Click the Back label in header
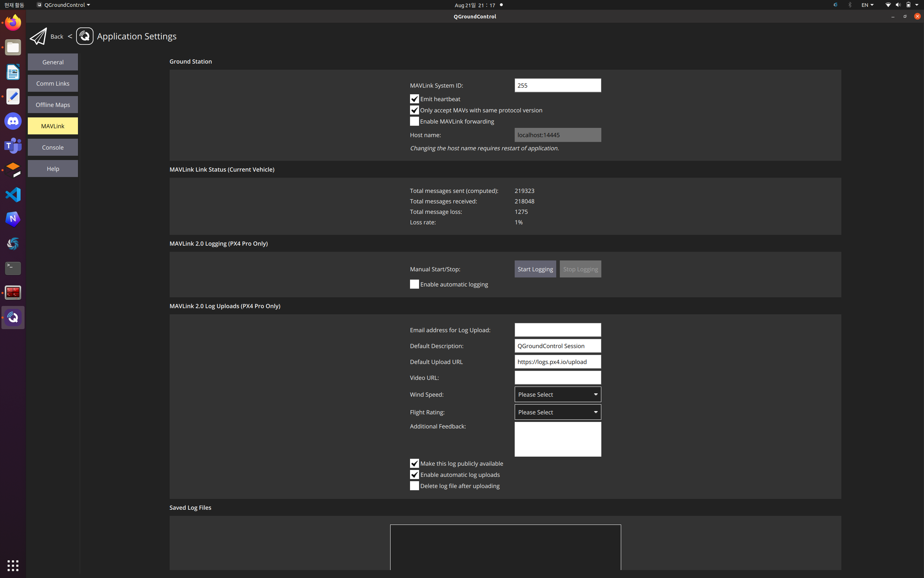 [57, 37]
